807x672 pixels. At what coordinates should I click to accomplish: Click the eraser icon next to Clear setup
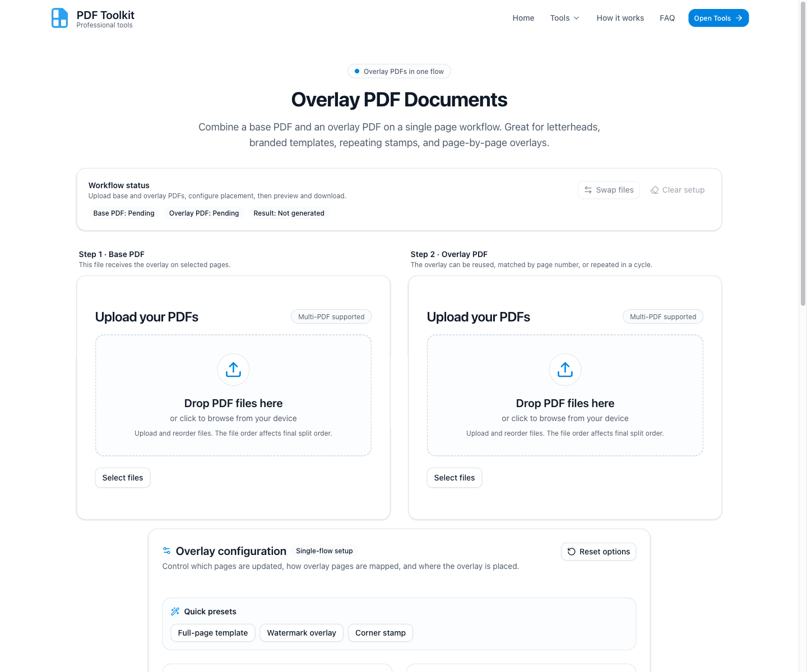point(654,190)
